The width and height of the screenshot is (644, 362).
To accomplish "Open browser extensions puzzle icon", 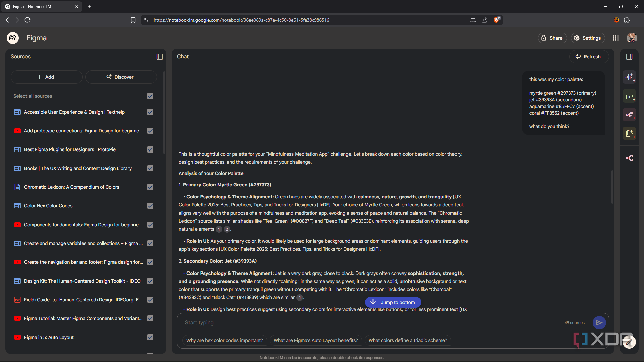I will [x=627, y=20].
